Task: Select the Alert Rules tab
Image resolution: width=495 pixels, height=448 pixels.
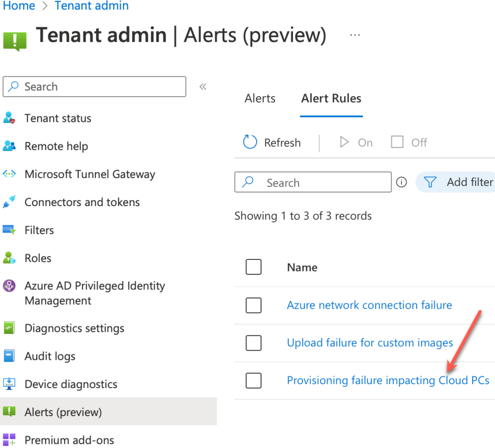Action: 331,99
